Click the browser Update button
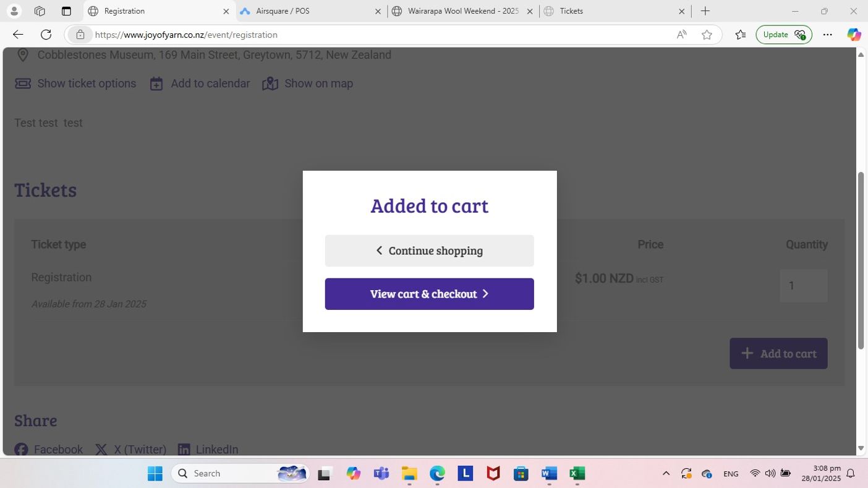 (x=783, y=35)
